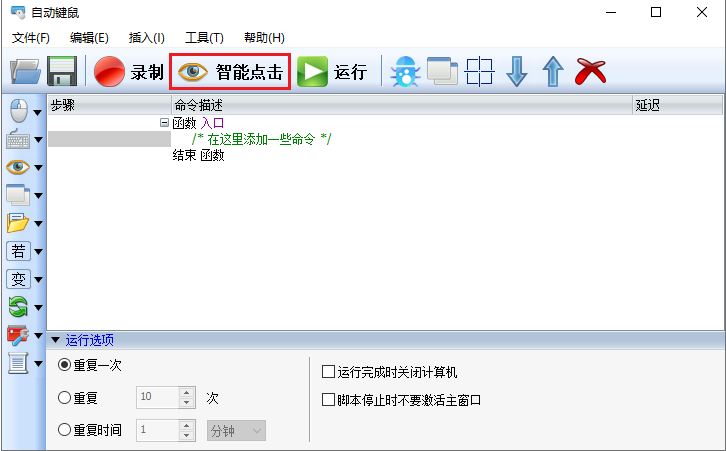Decrease repeat count with down spinner
The height and width of the screenshot is (451, 726).
tap(187, 402)
